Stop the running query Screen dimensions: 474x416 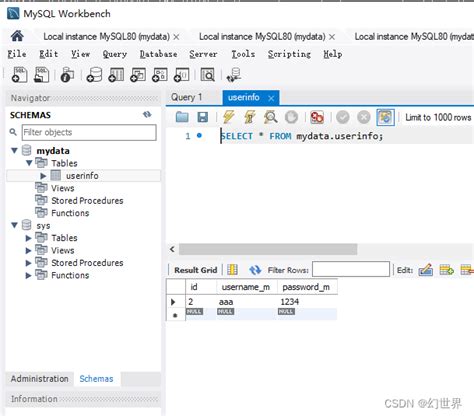[x=291, y=117]
